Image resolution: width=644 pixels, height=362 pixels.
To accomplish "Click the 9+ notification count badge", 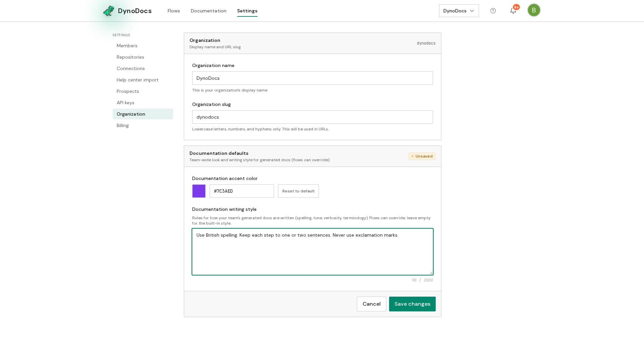I will coord(516,7).
